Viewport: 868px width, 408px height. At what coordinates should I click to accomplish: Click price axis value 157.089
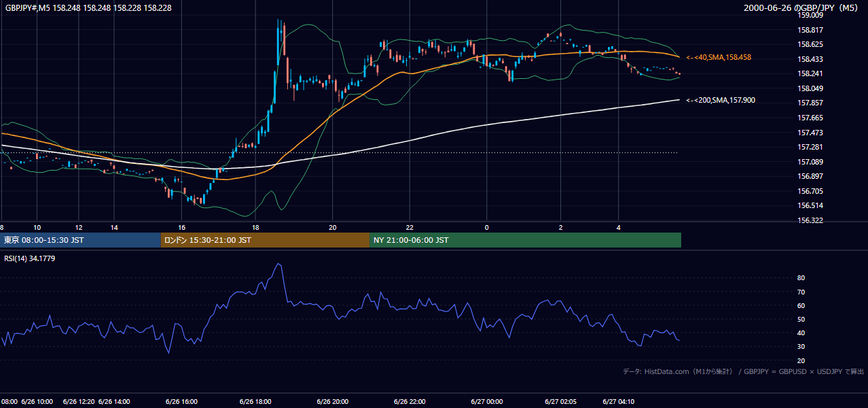click(810, 163)
